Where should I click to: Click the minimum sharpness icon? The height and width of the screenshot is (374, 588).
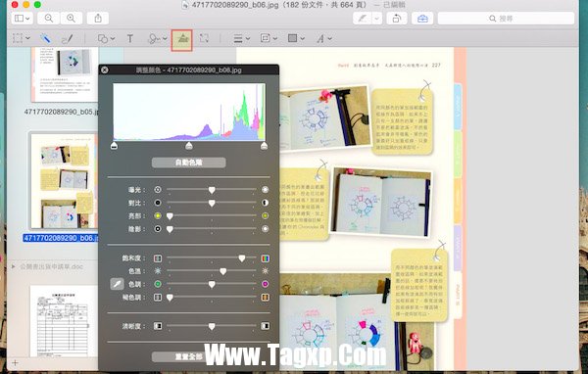coord(158,326)
